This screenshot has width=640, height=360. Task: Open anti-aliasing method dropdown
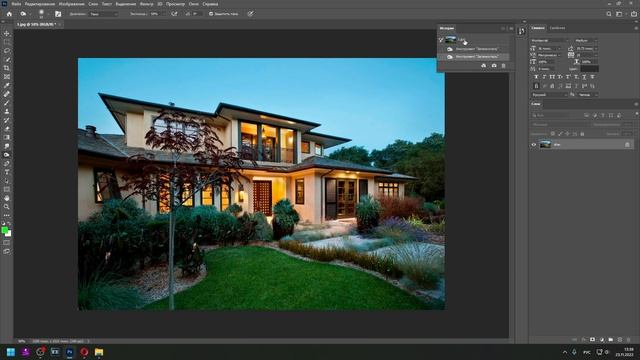[588, 95]
